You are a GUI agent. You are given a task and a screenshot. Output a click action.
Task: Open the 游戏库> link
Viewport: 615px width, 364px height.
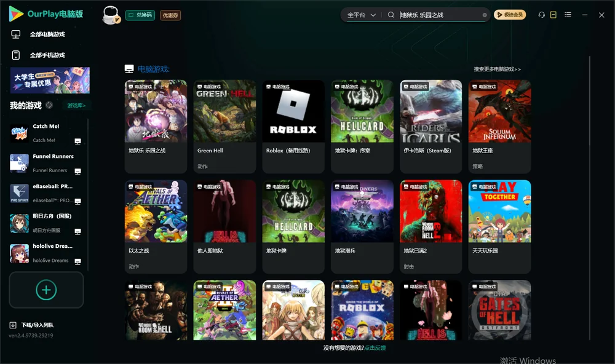pos(76,106)
